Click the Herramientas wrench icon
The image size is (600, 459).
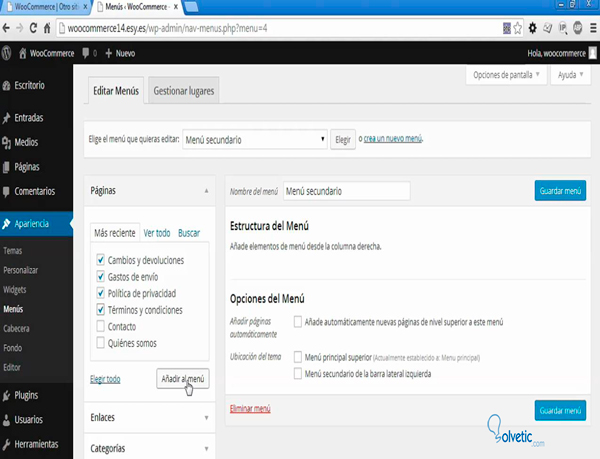click(6, 444)
